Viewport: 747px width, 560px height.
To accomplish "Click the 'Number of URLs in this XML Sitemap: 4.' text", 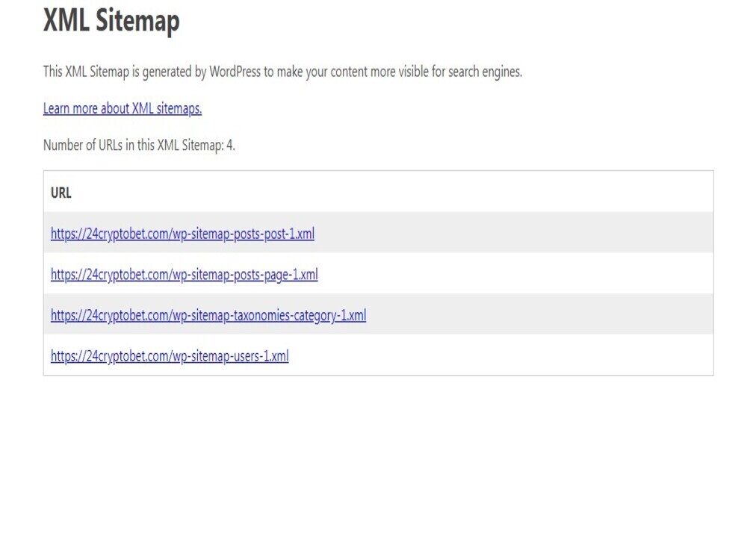I will click(139, 145).
